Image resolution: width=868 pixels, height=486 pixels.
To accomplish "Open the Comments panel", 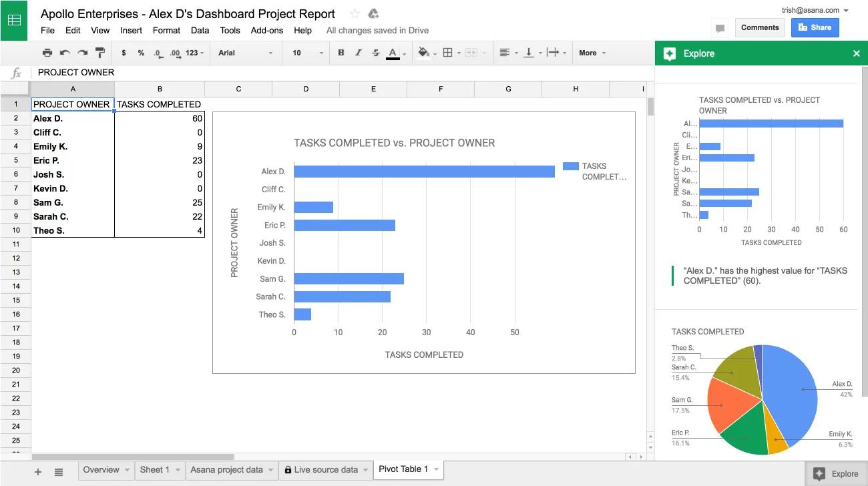I will 759,27.
